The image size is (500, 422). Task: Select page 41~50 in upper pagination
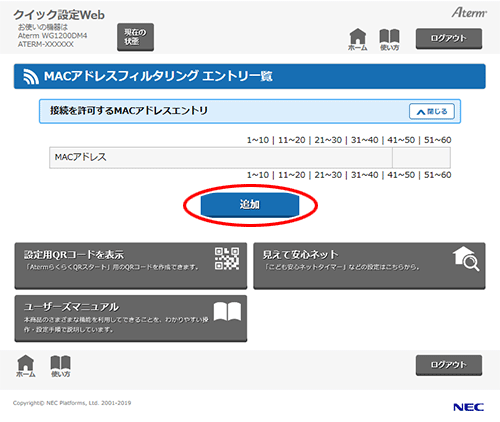401,140
